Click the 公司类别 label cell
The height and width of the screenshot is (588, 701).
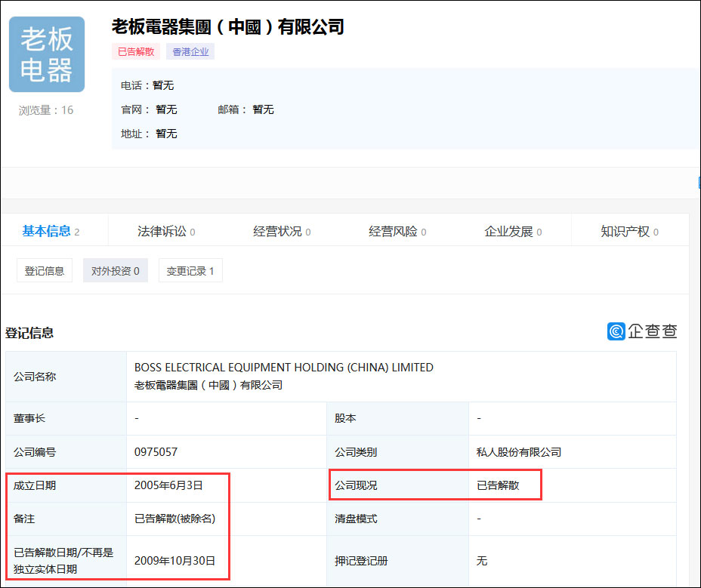pos(397,451)
